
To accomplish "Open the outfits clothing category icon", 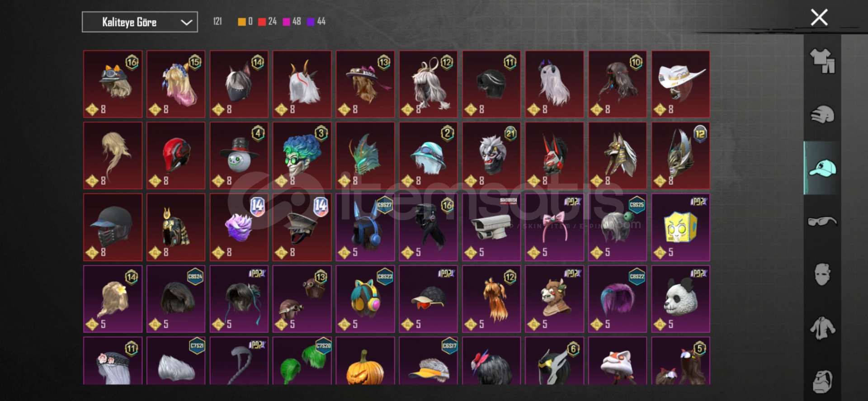I will pos(822,61).
